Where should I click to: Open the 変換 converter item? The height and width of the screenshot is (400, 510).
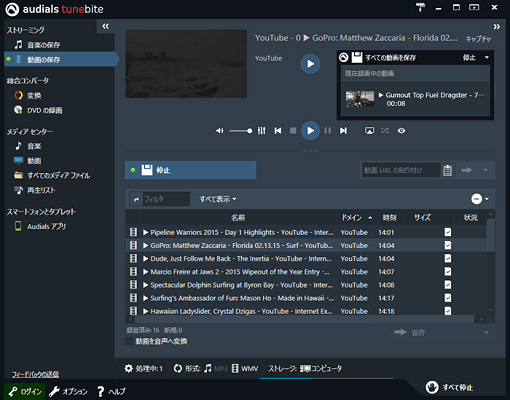[x=28, y=96]
